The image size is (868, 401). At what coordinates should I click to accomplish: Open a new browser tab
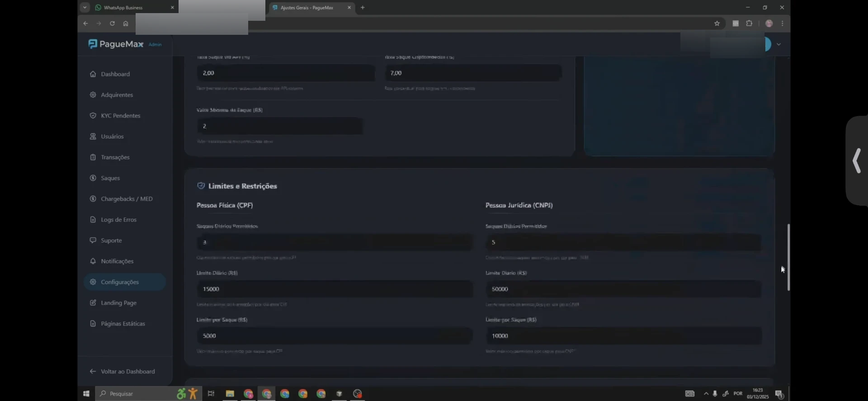(363, 8)
